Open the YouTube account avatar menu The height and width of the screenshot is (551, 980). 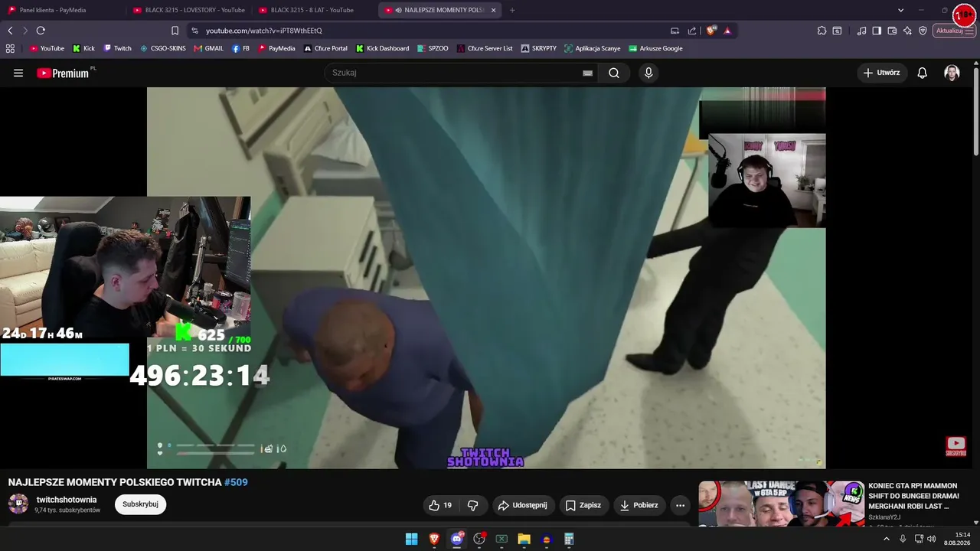tap(952, 73)
